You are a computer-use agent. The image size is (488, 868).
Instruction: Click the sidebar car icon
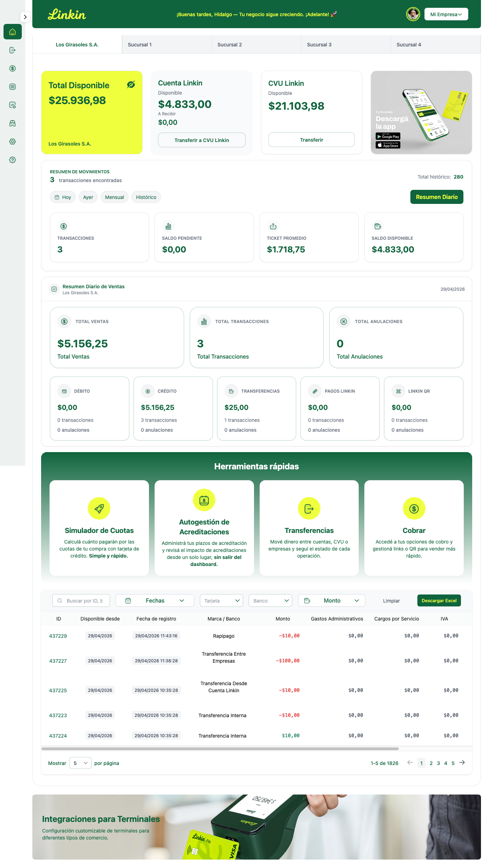click(13, 123)
